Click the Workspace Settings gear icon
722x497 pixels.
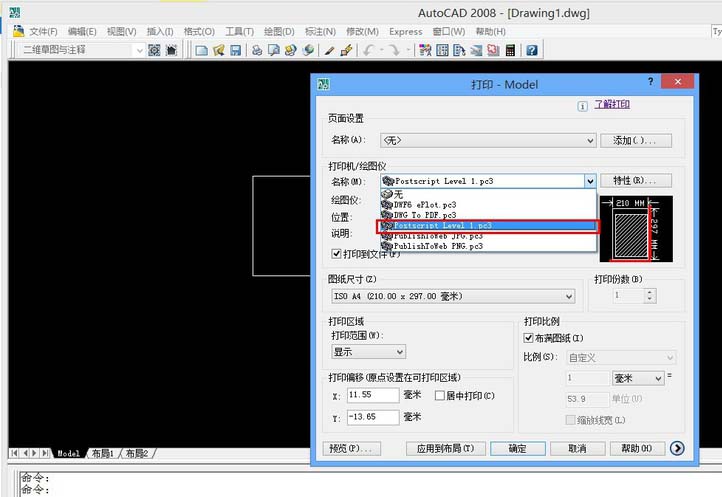coord(154,50)
